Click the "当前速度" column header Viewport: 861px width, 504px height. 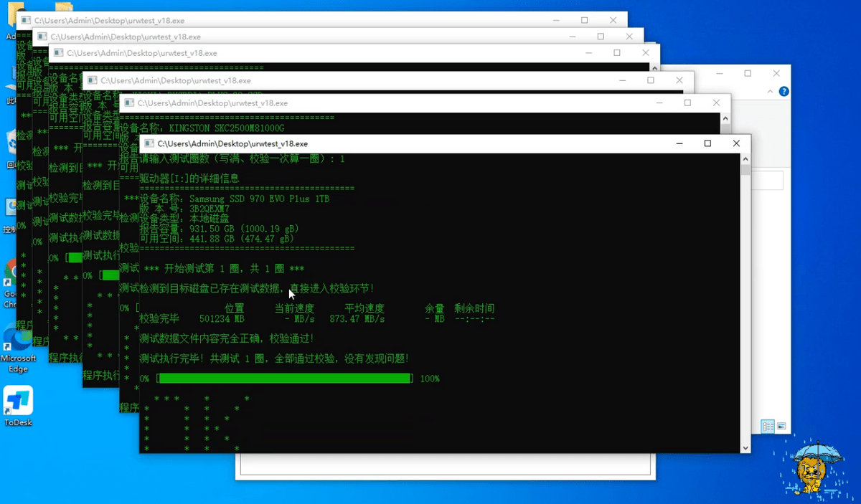tap(294, 308)
